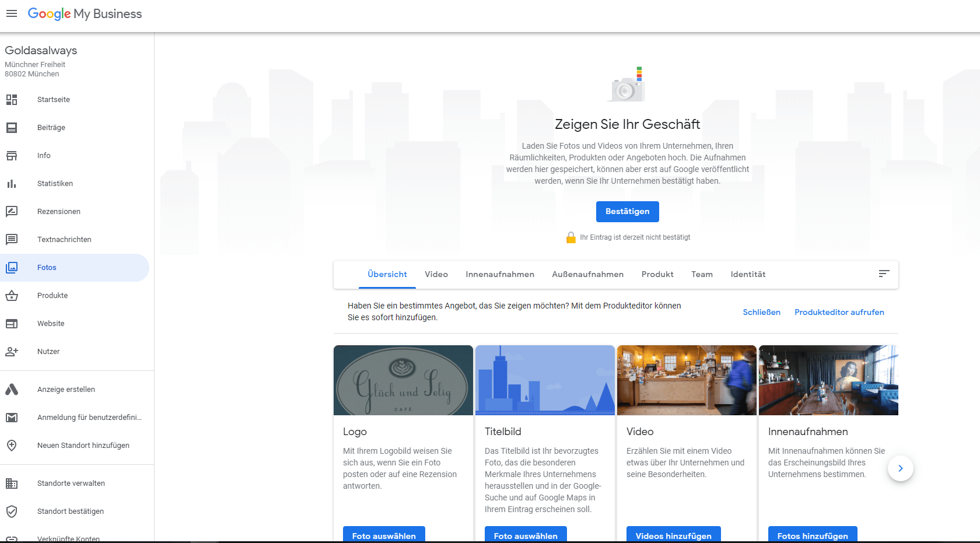Switch to the Identität tab
This screenshot has width=980, height=543.
(x=748, y=274)
